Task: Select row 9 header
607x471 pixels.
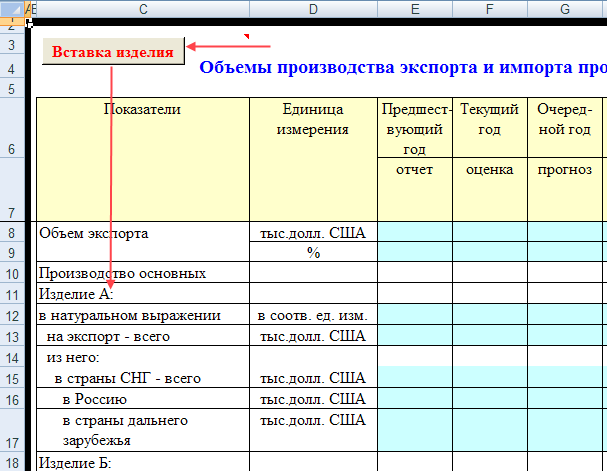Action: tap(12, 252)
